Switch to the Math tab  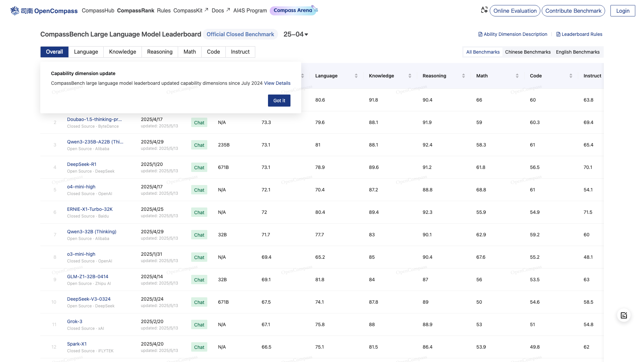[190, 52]
